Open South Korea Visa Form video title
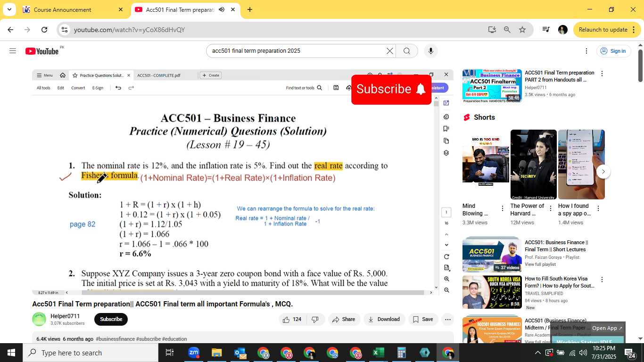The image size is (644, 362). (x=560, y=282)
